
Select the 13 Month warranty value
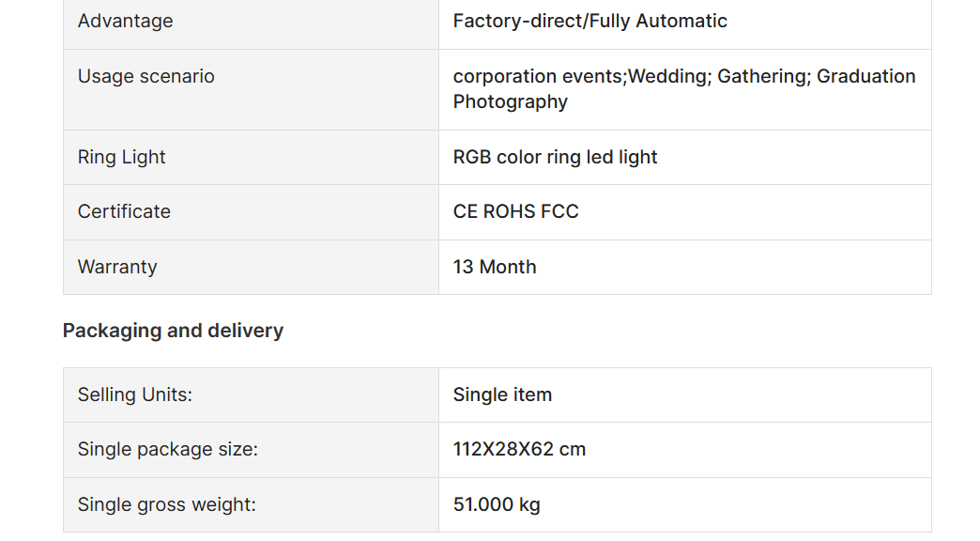tap(495, 267)
